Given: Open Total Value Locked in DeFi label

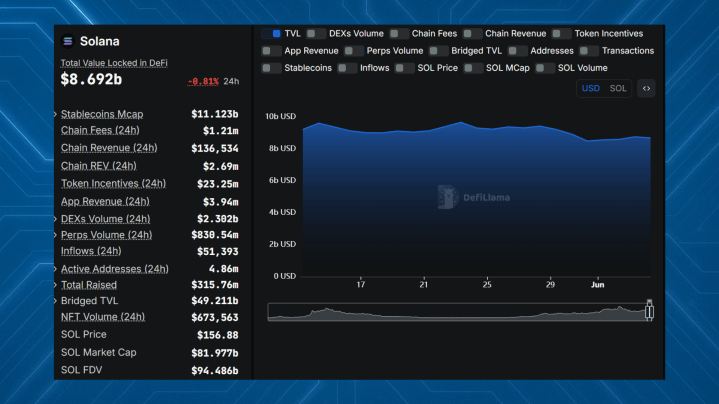Looking at the screenshot, I should coord(114,63).
